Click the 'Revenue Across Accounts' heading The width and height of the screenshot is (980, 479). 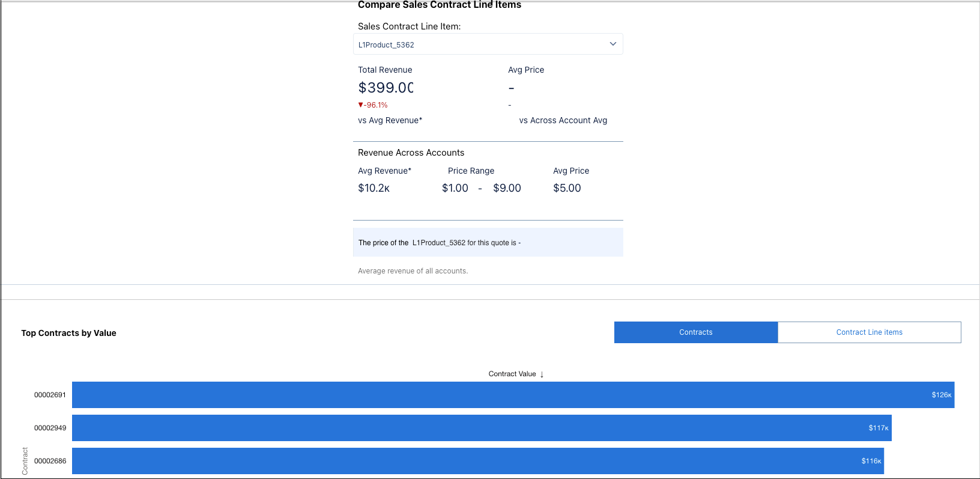pos(411,153)
